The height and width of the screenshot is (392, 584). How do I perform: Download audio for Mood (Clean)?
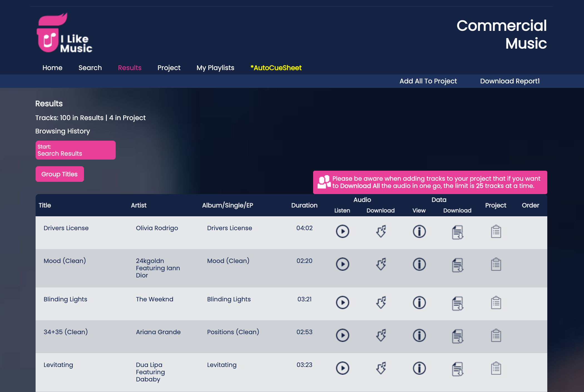381,264
